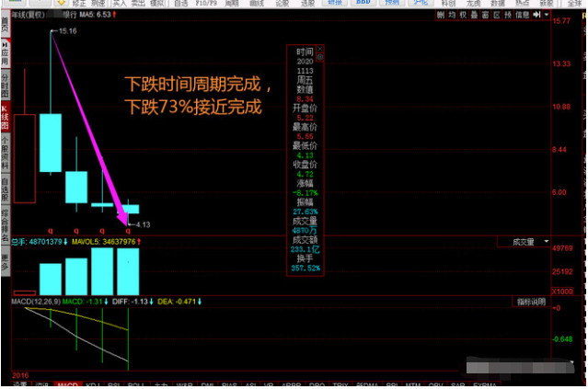The width and height of the screenshot is (588, 389).
Task: Click the MACD(12,26,9) parameter label
Action: (x=36, y=302)
